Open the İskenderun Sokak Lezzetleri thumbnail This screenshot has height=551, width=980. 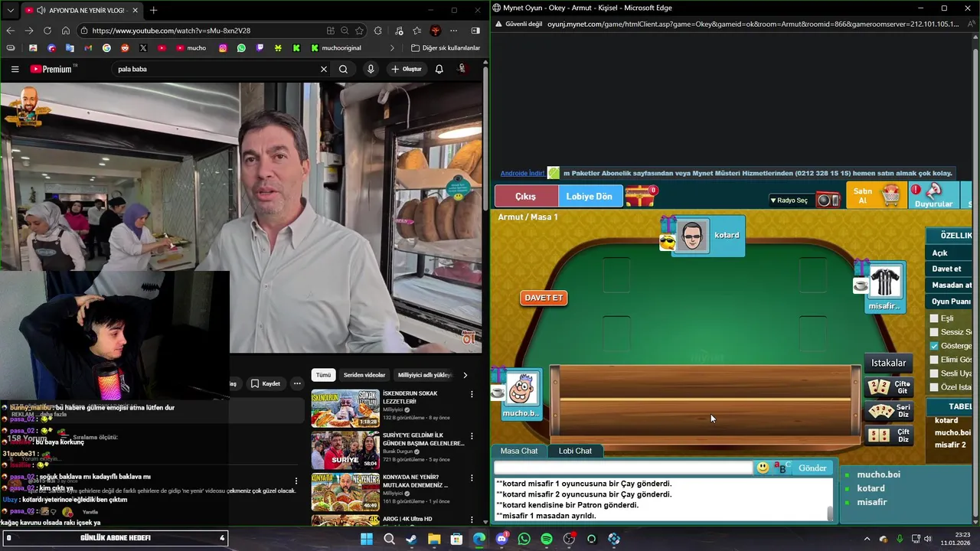pyautogui.click(x=345, y=408)
